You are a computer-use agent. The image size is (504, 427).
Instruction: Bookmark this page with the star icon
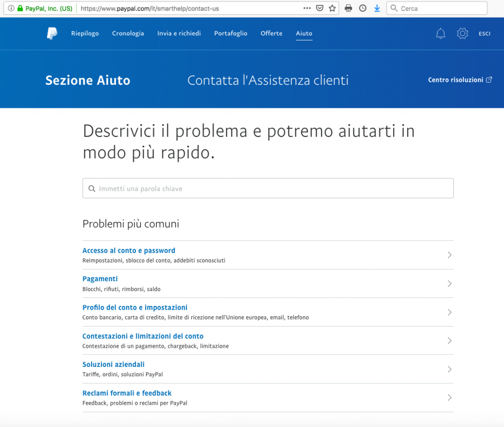click(332, 8)
